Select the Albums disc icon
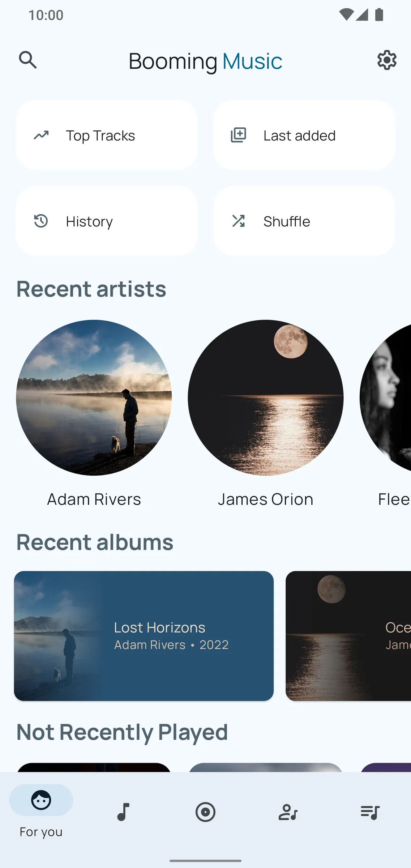411x868 pixels. click(205, 812)
